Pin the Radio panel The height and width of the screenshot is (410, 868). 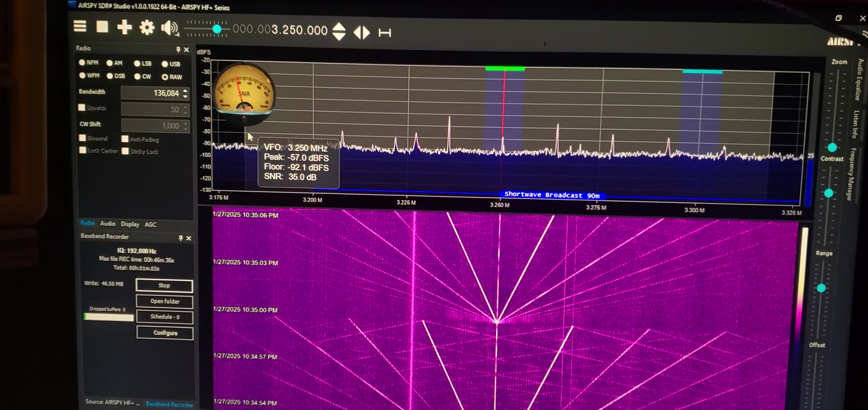178,49
